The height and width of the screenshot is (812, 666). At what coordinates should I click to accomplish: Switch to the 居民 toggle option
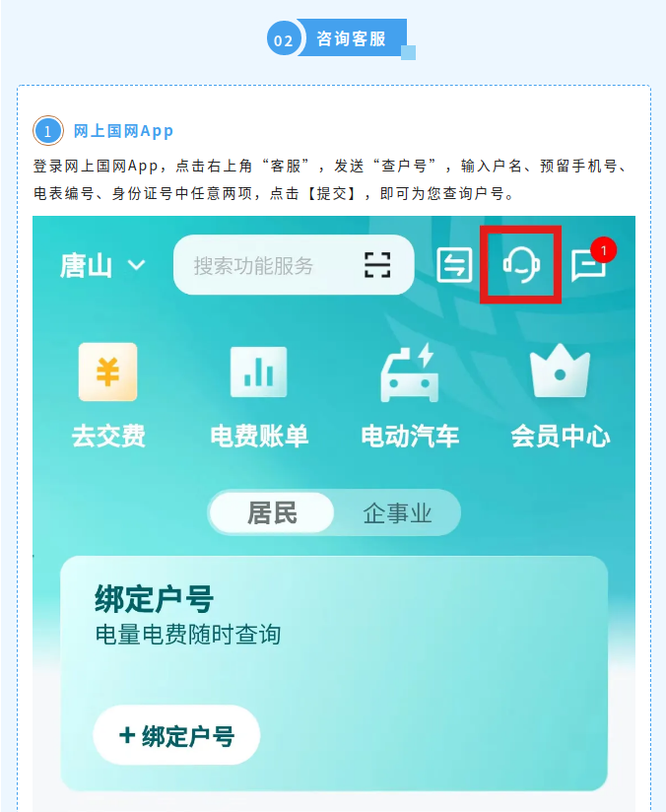[272, 512]
